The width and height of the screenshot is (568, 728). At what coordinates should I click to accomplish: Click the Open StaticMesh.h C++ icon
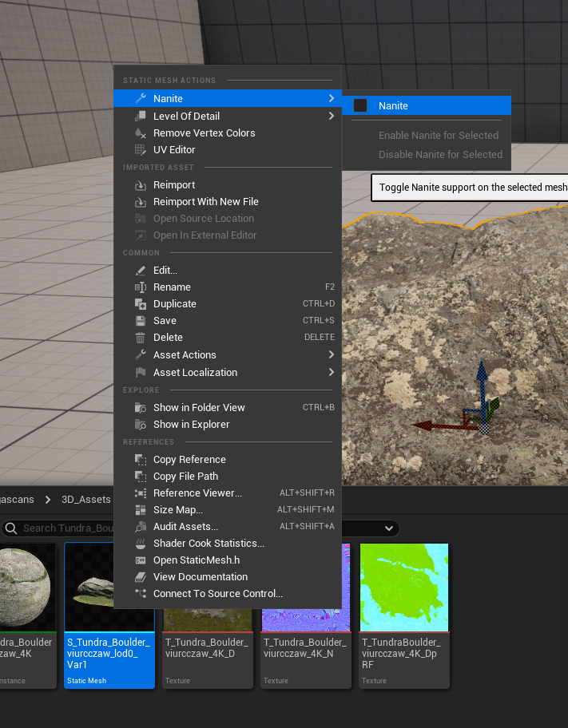coord(141,560)
